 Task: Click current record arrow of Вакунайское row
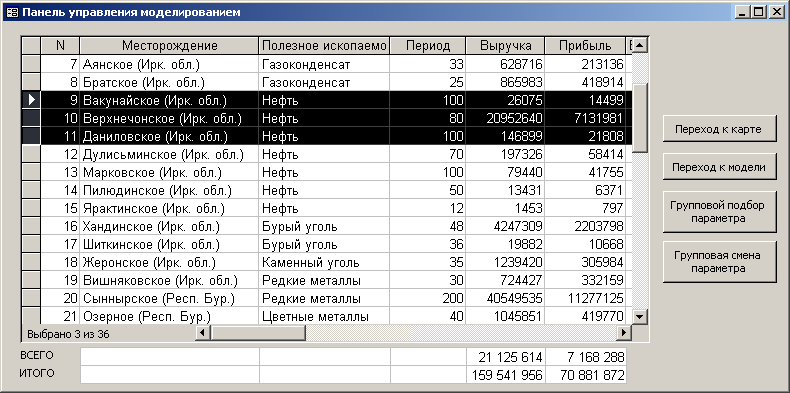point(31,100)
